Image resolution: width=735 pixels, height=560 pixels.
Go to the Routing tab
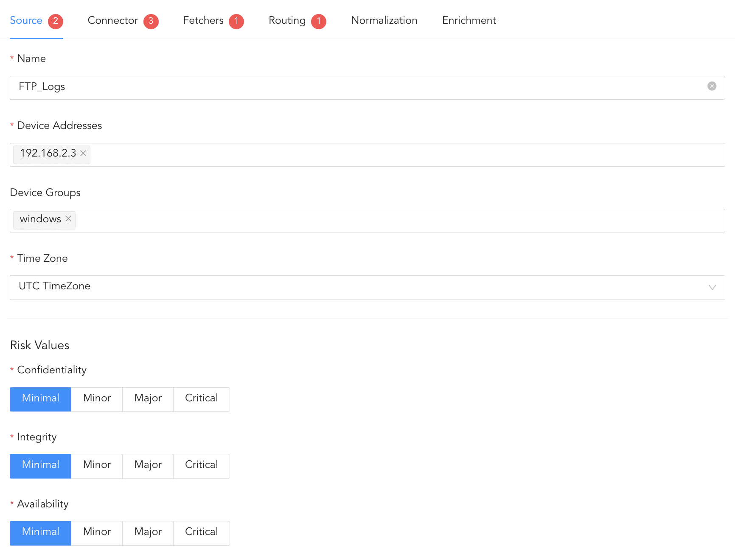[287, 20]
